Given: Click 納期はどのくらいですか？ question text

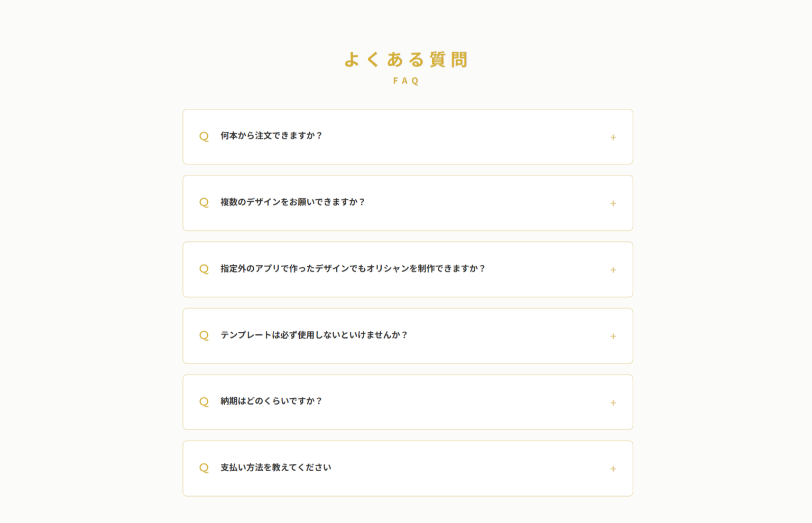Looking at the screenshot, I should pyautogui.click(x=271, y=401).
